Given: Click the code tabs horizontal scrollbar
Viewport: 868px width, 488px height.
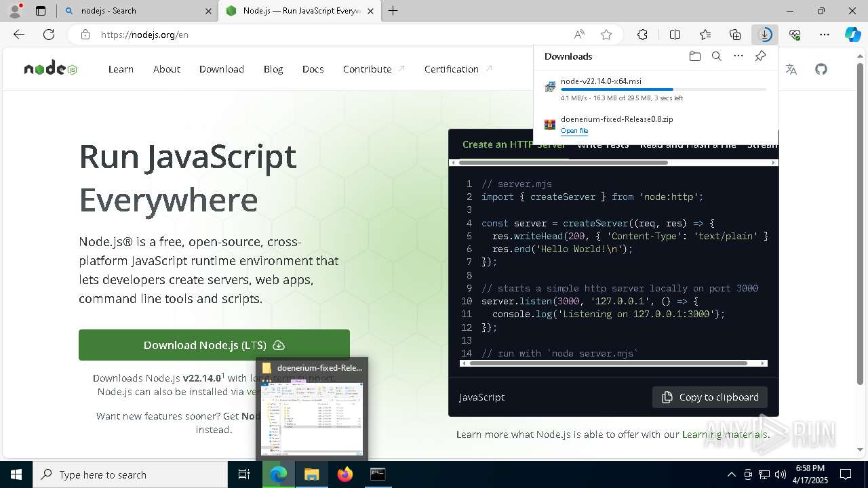Looking at the screenshot, I should (563, 163).
